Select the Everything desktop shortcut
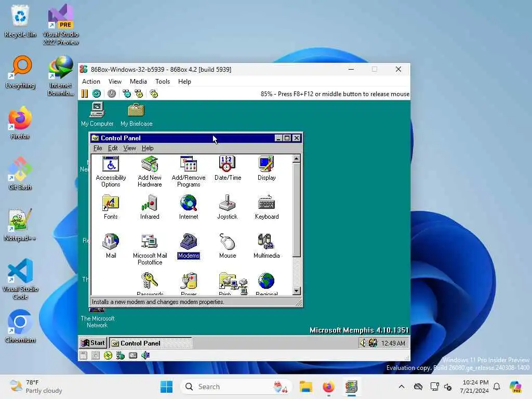Viewport: 532px width, 399px height. (x=20, y=72)
